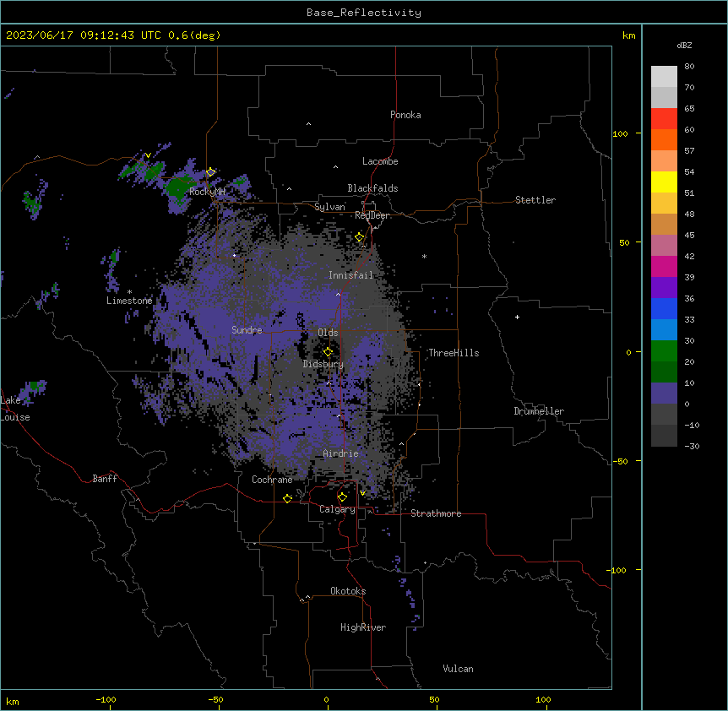The height and width of the screenshot is (711, 728).
Task: Select the Drumheller label
Action: [x=539, y=411]
